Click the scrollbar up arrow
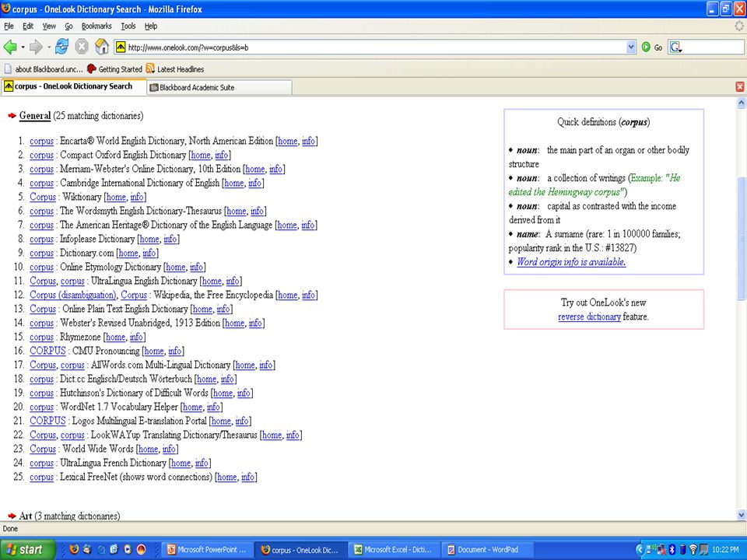 [741, 103]
